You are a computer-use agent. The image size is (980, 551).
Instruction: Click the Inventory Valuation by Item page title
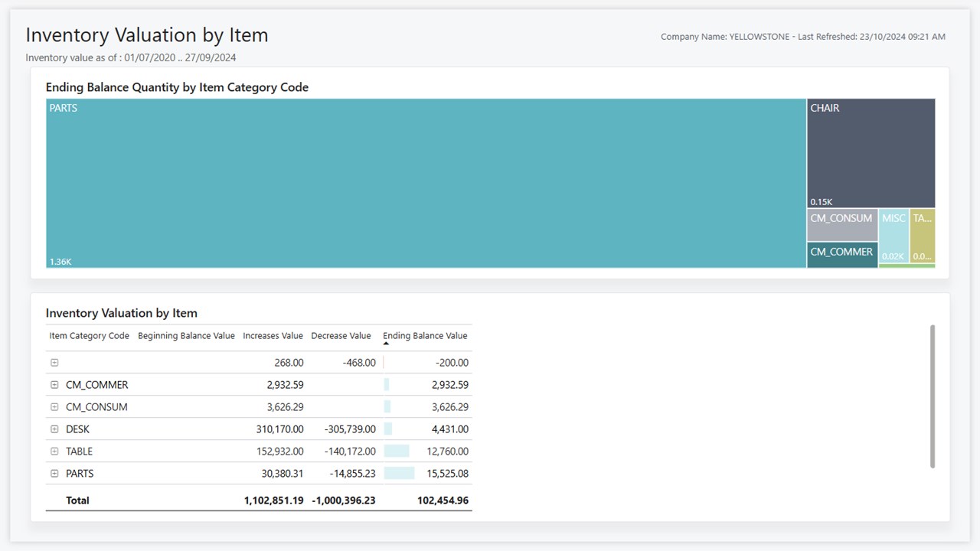coord(147,35)
